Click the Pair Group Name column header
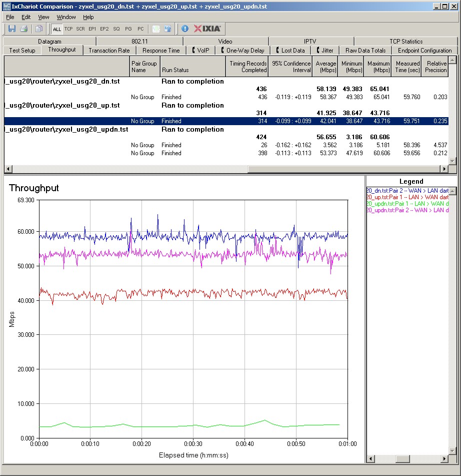Screen dimensions: 461x476 pyautogui.click(x=144, y=67)
